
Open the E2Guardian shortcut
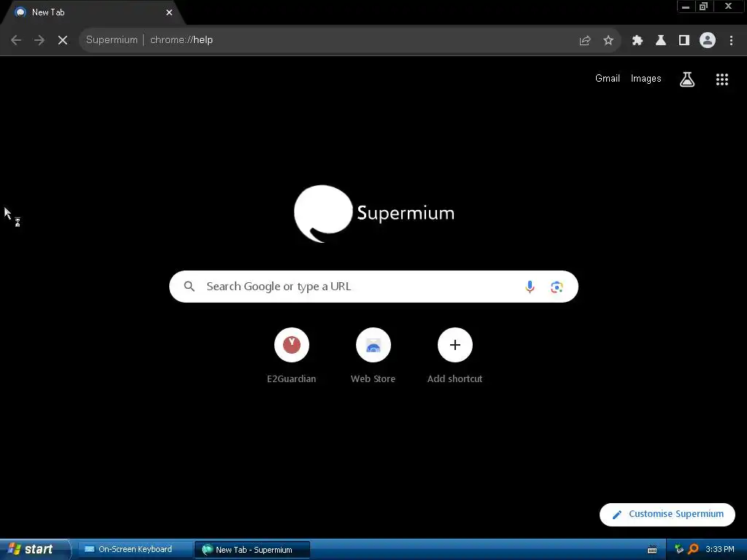(292, 355)
